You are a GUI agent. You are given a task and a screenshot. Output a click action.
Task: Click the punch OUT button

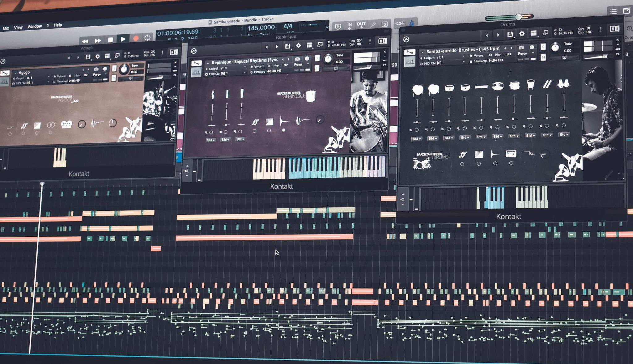361,25
